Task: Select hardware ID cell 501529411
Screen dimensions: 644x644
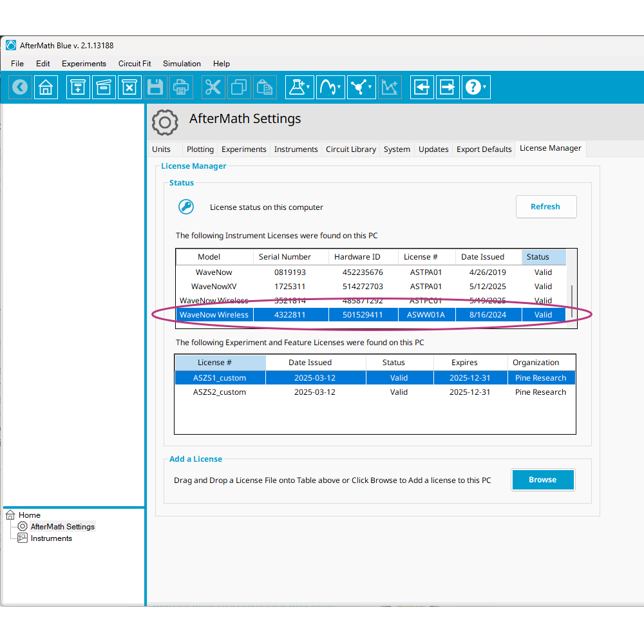Action: (x=363, y=315)
